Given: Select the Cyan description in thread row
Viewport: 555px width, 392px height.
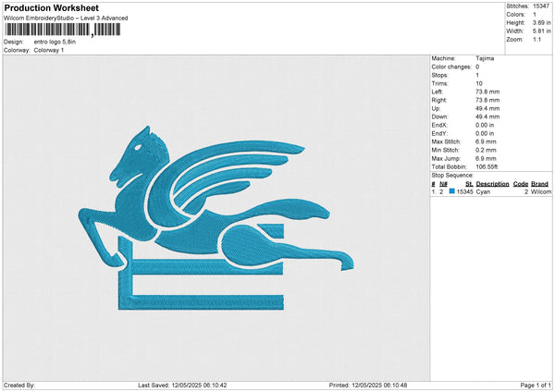Looking at the screenshot, I should pyautogui.click(x=484, y=191).
